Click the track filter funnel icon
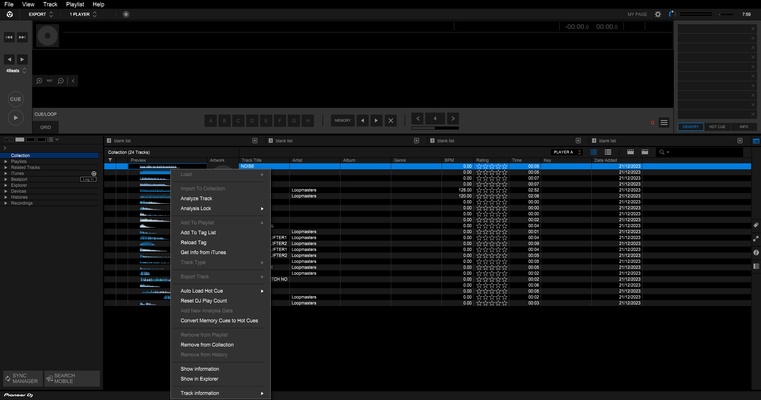 110,160
